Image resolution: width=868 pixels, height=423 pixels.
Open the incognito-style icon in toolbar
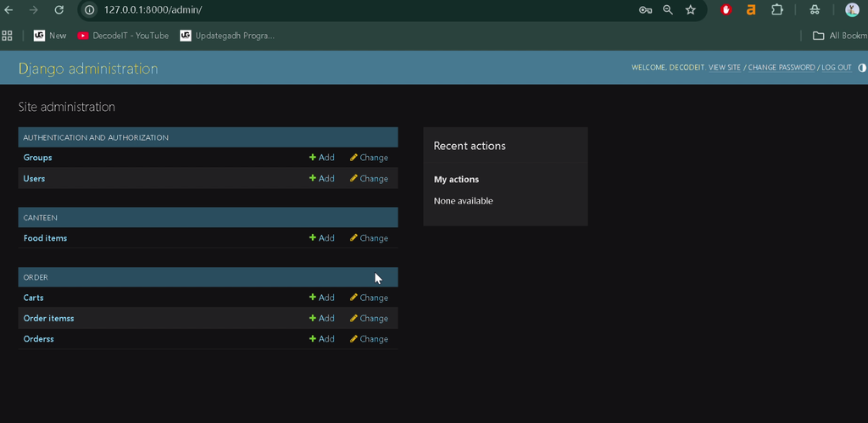pos(815,10)
